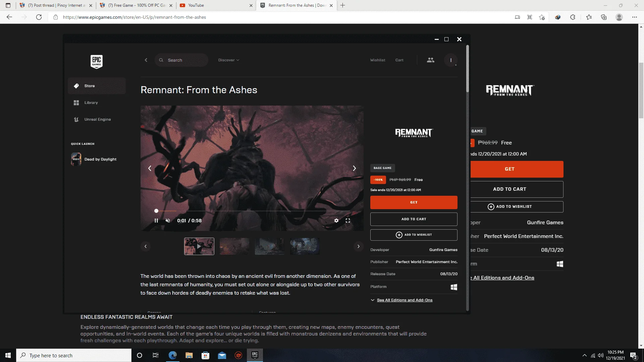Open trailer video settings gear
644x362 pixels.
pos(336,221)
